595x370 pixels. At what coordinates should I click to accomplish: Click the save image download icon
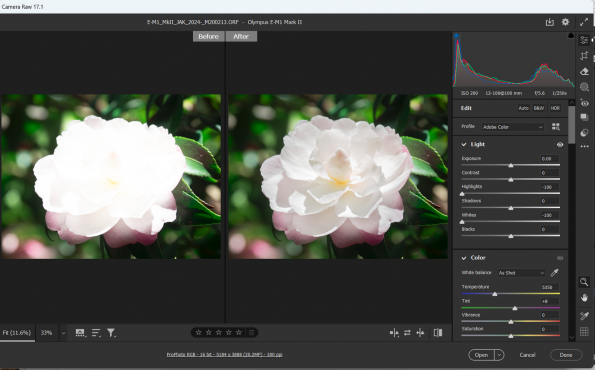[x=549, y=22]
